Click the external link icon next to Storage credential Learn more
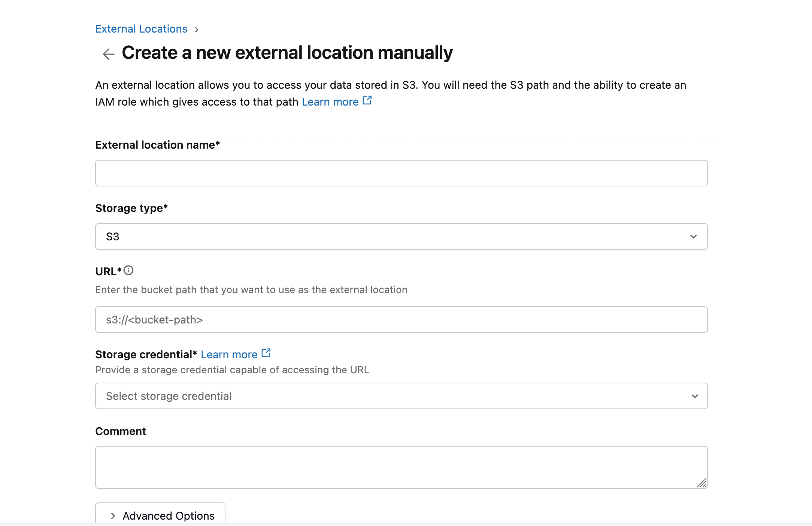The width and height of the screenshot is (812, 526). [266, 352]
